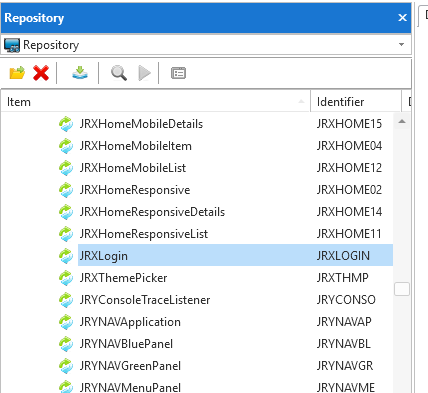Select the JRXLogin item

coord(103,256)
